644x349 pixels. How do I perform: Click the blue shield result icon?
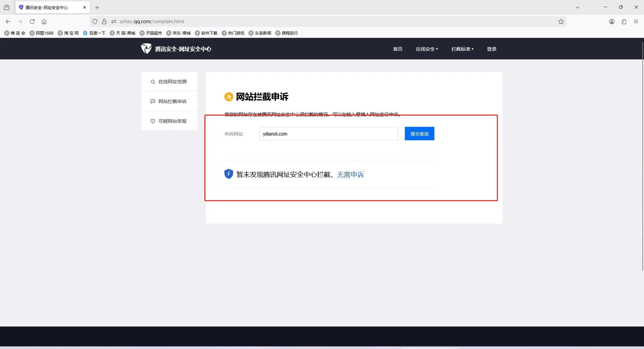(228, 174)
